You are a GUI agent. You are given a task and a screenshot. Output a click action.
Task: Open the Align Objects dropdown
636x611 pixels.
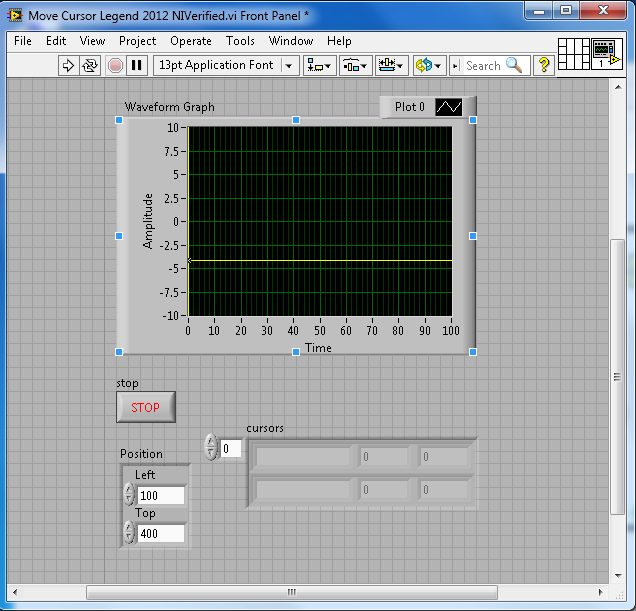click(320, 65)
